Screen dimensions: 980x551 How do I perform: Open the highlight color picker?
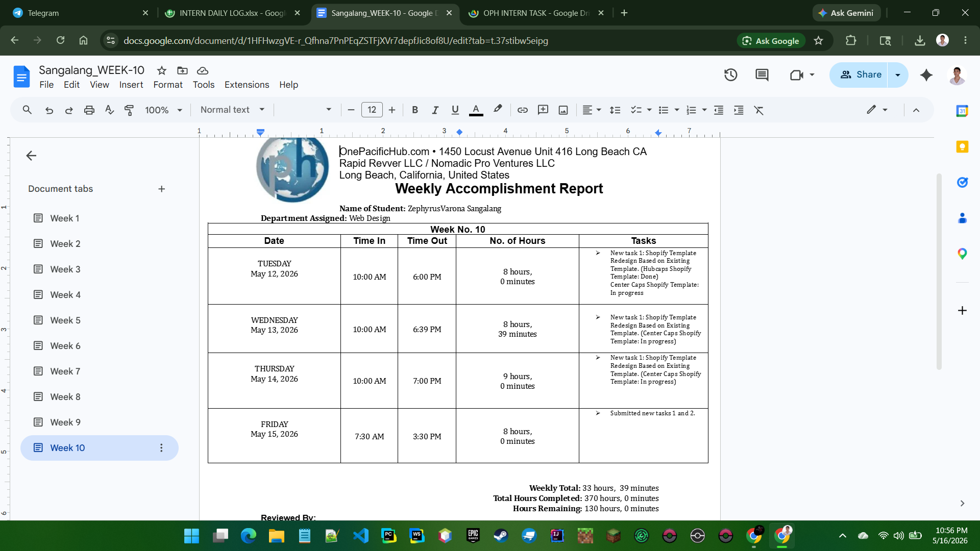click(x=498, y=110)
